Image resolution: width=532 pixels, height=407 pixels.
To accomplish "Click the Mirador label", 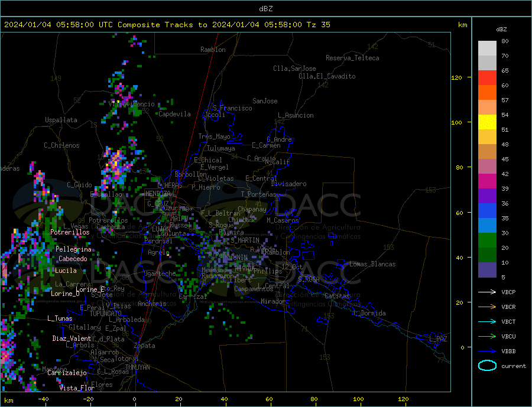I will (x=273, y=301).
